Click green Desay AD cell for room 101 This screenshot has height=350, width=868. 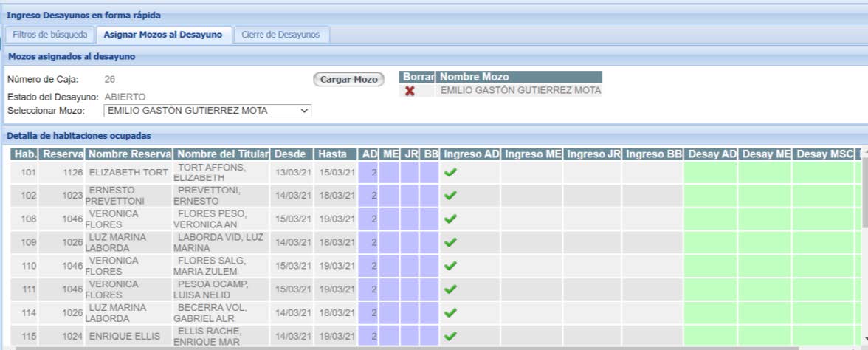click(710, 173)
